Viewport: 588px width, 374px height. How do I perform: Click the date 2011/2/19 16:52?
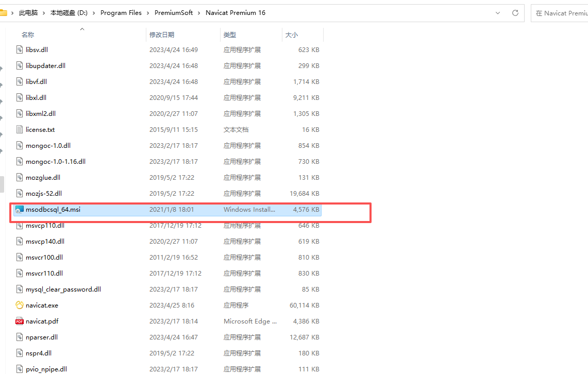pos(174,258)
